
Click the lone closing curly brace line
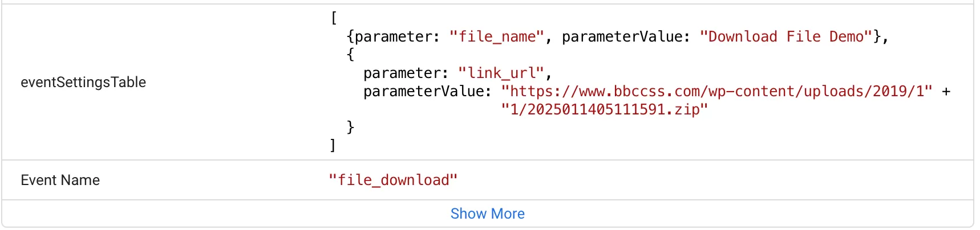tap(350, 128)
